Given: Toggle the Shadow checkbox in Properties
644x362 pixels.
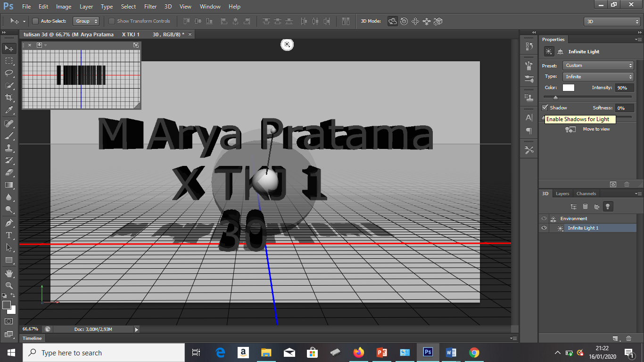Looking at the screenshot, I should pyautogui.click(x=545, y=107).
